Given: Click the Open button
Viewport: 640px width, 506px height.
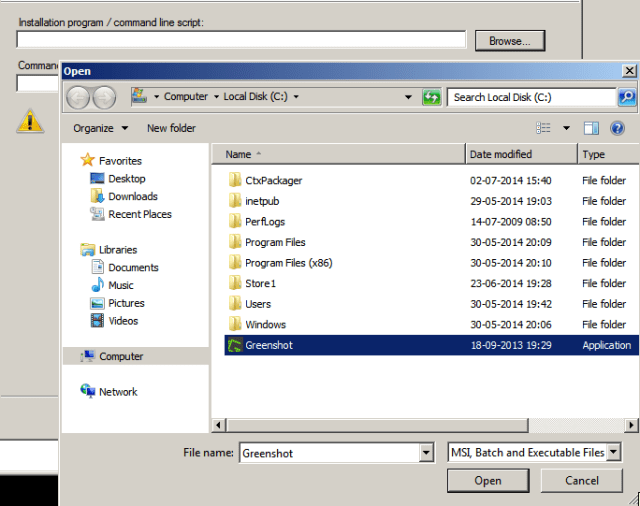Looking at the screenshot, I should (488, 481).
